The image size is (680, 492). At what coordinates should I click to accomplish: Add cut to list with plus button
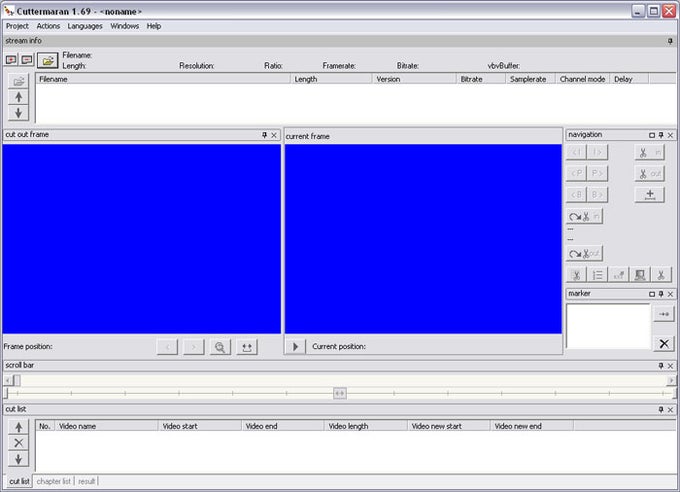[650, 194]
